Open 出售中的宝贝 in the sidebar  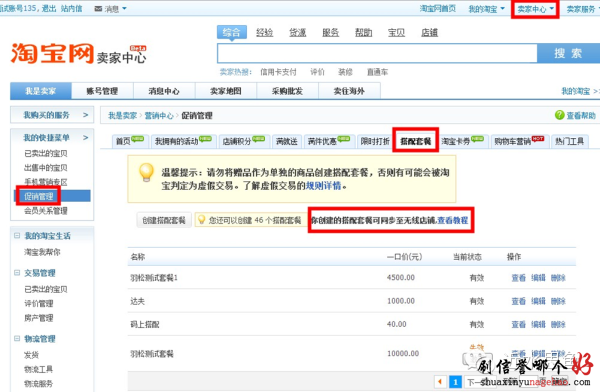click(46, 168)
